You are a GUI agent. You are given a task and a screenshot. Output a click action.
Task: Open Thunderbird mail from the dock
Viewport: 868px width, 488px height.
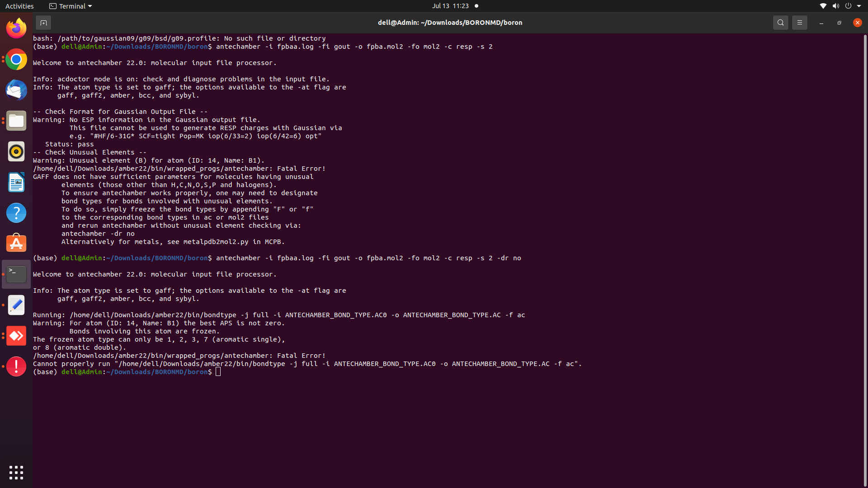click(16, 90)
